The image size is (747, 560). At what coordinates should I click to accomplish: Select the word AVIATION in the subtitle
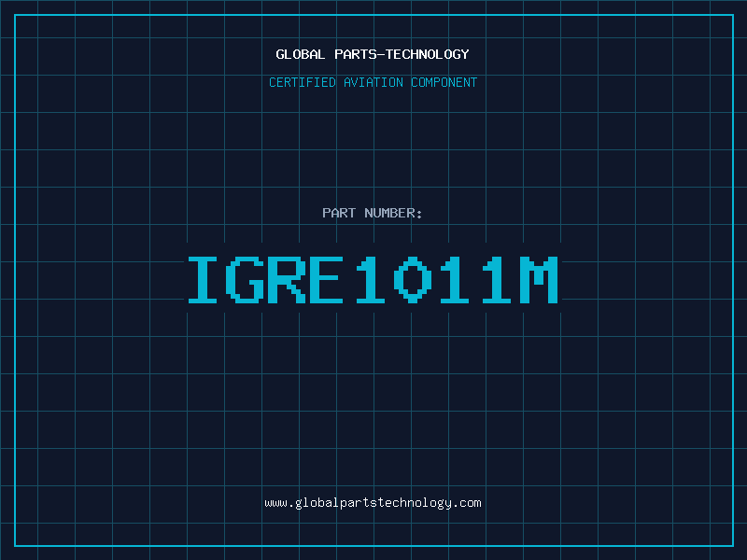click(373, 83)
